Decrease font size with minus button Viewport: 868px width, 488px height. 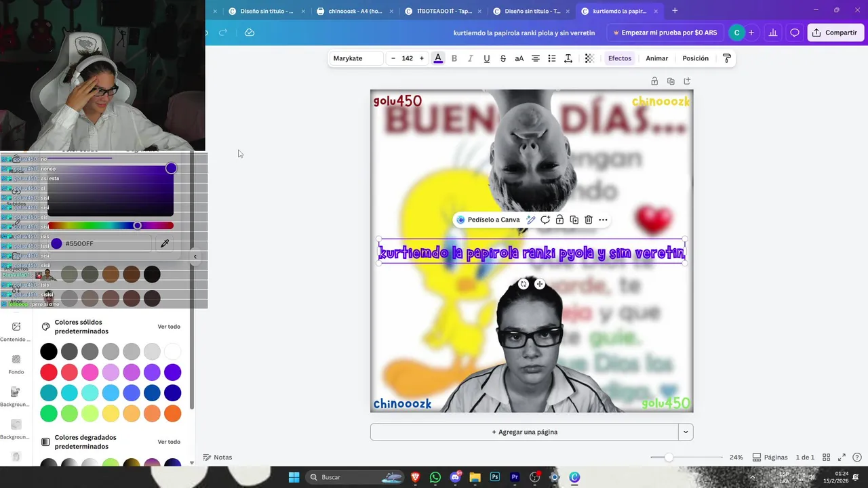(393, 58)
